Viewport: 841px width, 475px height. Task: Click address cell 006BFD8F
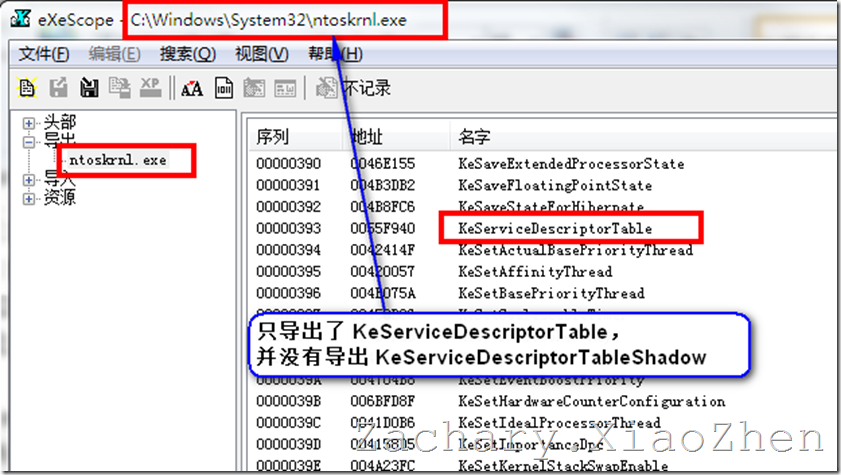click(382, 401)
